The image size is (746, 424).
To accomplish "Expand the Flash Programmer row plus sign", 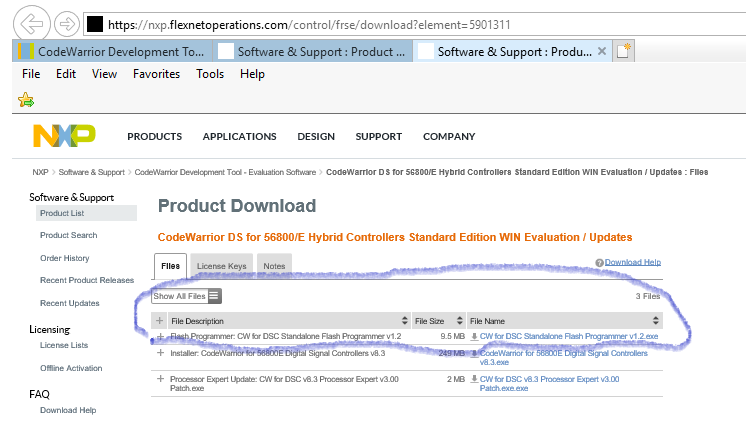I will [x=160, y=337].
